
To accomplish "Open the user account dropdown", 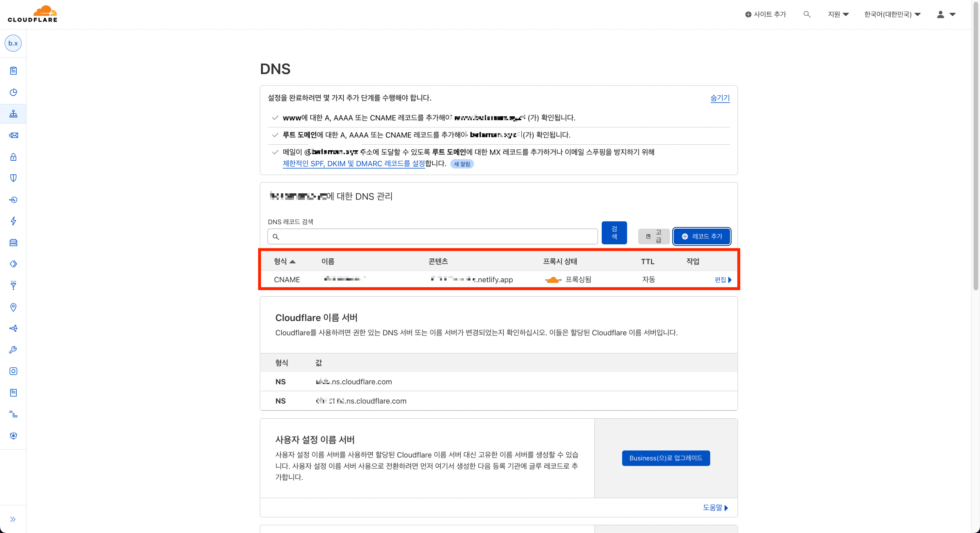I will pyautogui.click(x=946, y=14).
